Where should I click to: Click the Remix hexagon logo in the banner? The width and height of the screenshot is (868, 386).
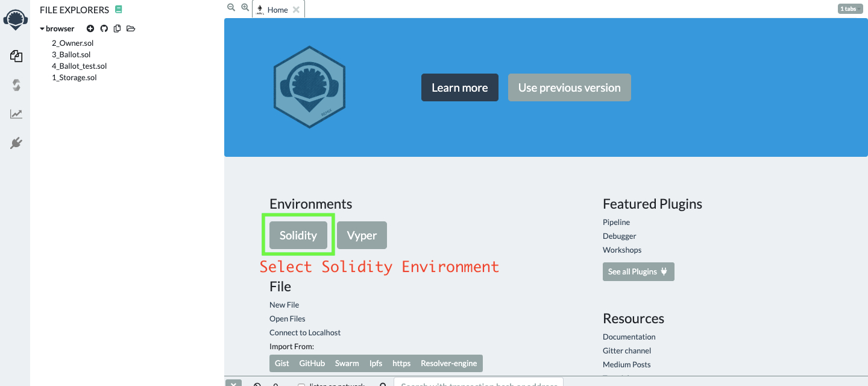309,87
